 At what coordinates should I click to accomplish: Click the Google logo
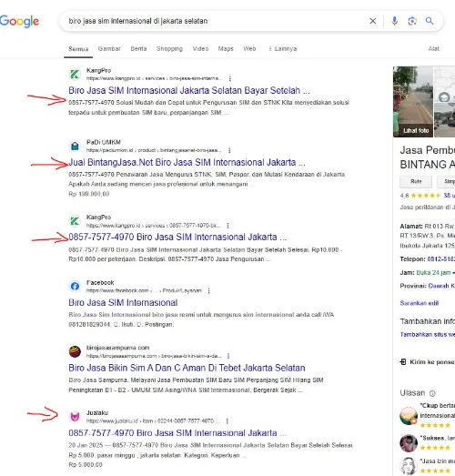click(x=19, y=21)
